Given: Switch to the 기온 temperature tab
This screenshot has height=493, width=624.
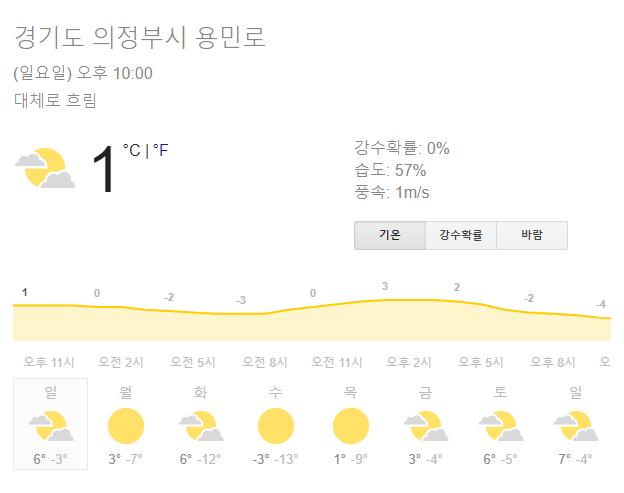Looking at the screenshot, I should (390, 236).
